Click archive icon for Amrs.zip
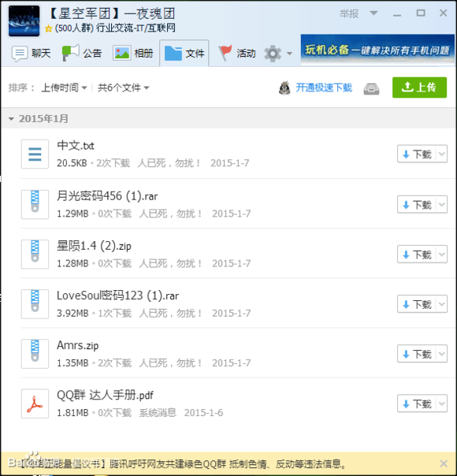Viewport: 457px width, 476px height. pyautogui.click(x=35, y=354)
